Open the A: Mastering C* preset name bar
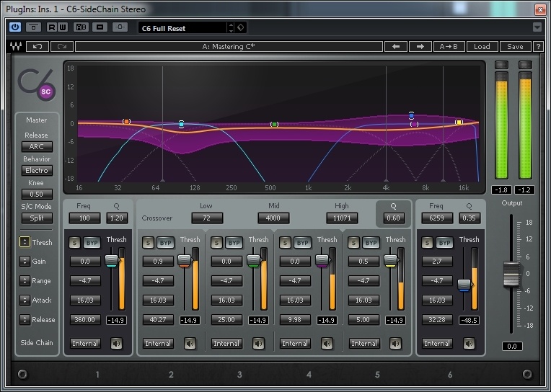 (x=229, y=46)
